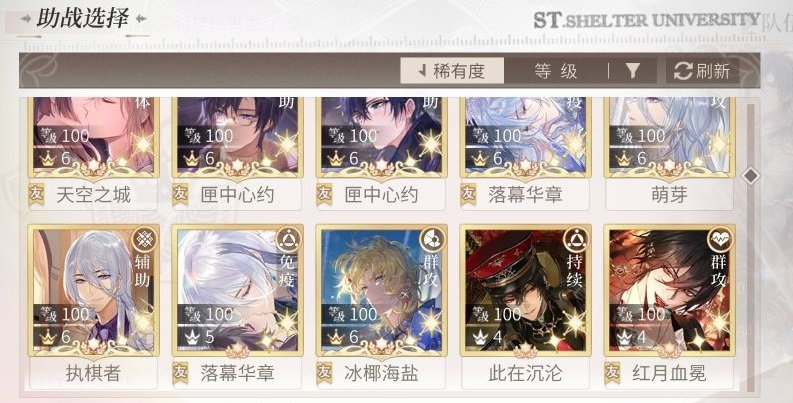
Task: Click the sustained-type icon on 此在沉沦 card
Action: click(x=577, y=240)
